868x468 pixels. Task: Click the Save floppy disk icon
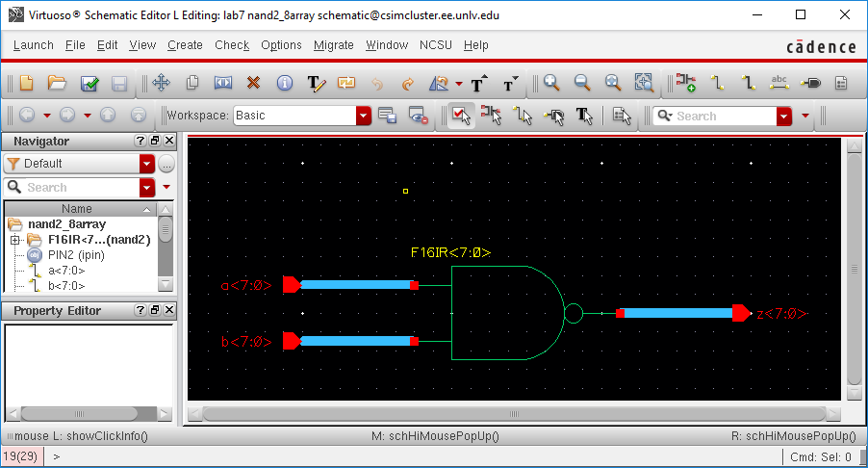coord(119,84)
